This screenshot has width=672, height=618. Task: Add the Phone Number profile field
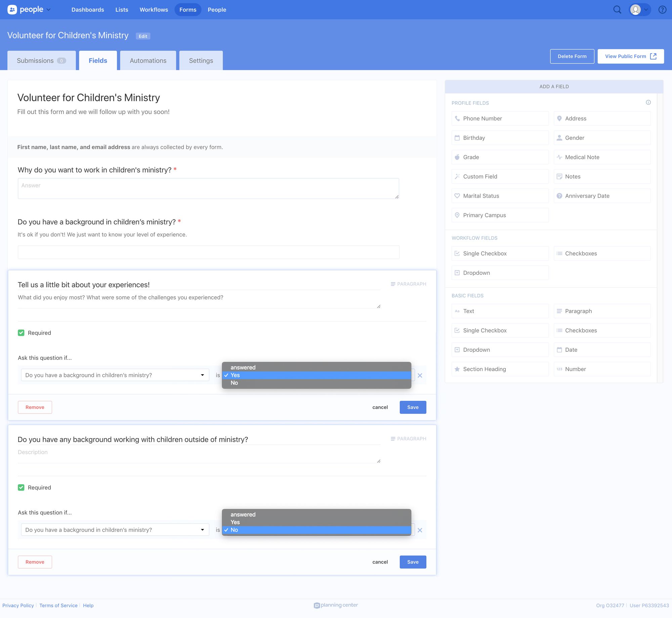click(500, 118)
